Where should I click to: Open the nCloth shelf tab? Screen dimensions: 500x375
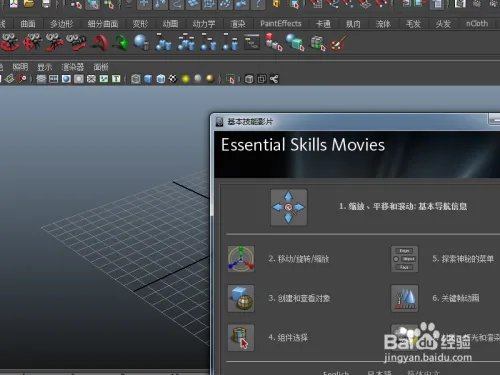click(x=477, y=24)
